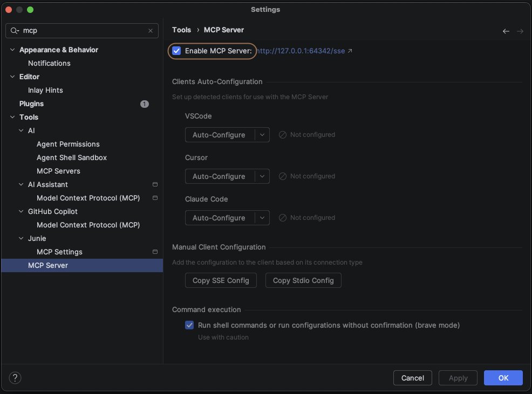
Task: Click Not configured status icon for Claude Code
Action: point(283,218)
